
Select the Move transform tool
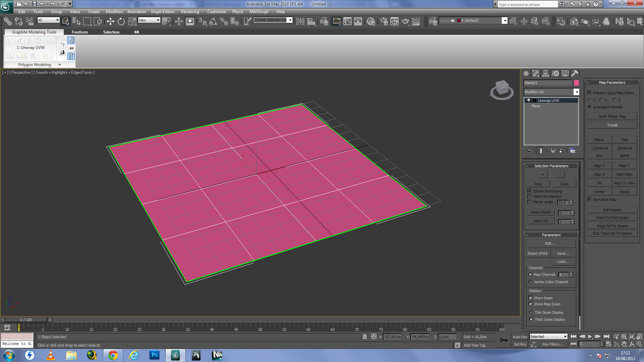point(110,21)
